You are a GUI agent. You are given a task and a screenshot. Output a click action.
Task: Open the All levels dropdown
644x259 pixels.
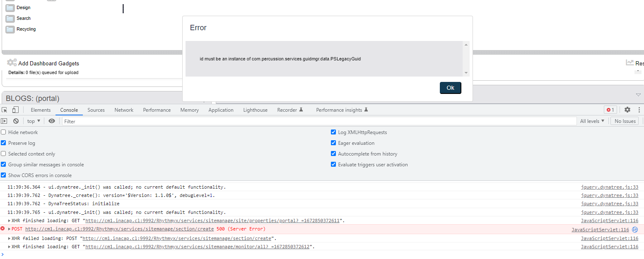click(592, 121)
